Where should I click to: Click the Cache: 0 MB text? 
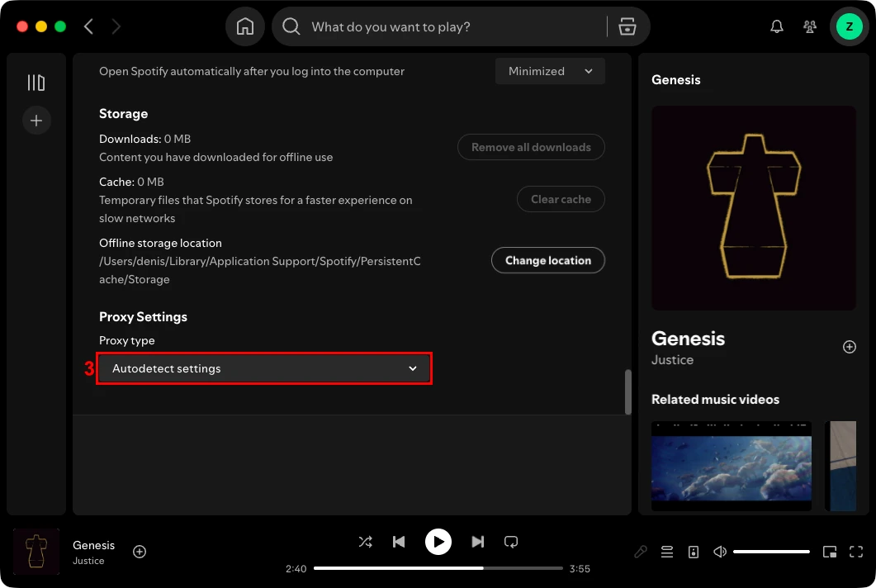[131, 182]
